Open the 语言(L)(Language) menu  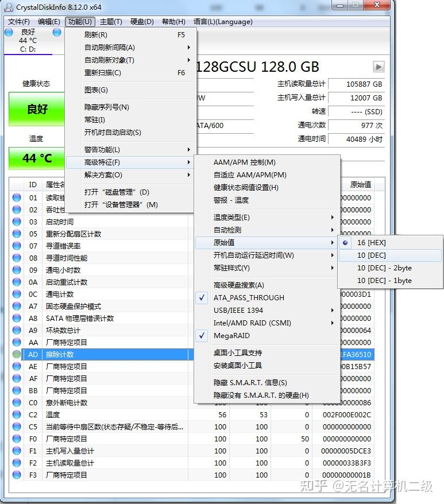coord(223,22)
